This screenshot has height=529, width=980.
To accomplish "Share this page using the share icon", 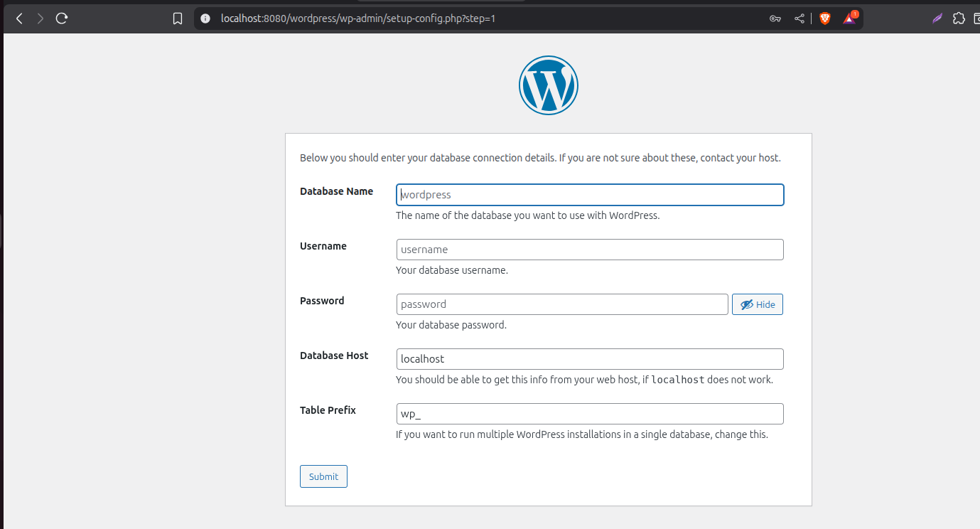I will pyautogui.click(x=799, y=18).
